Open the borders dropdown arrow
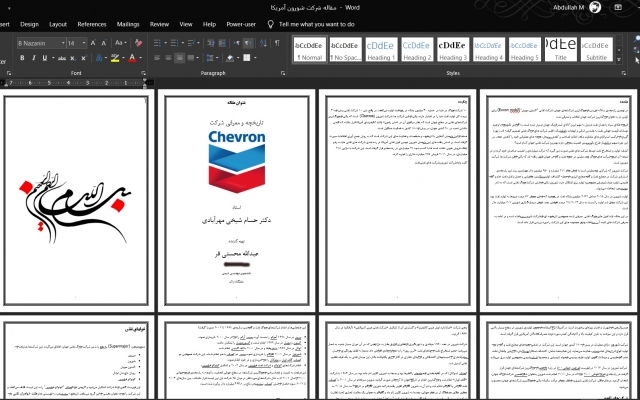The height and width of the screenshot is (400, 640). pyautogui.click(x=255, y=58)
